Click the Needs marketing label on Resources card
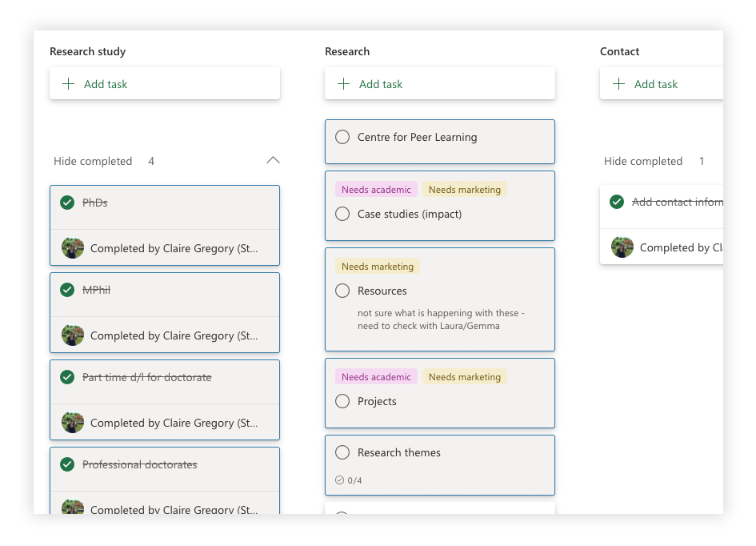 click(377, 266)
